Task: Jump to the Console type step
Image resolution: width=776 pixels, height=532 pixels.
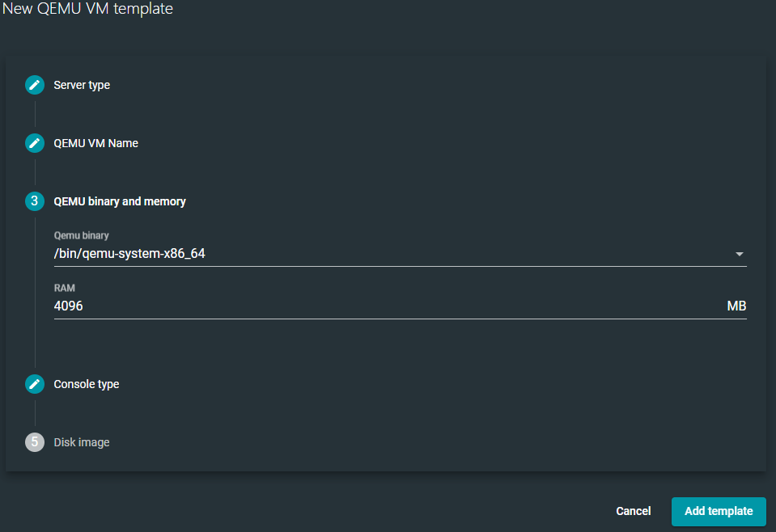Action: (87, 384)
